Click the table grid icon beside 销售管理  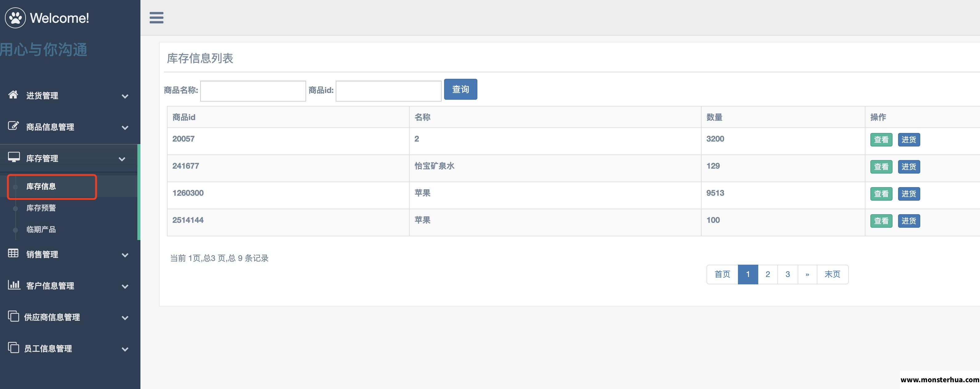pos(13,253)
